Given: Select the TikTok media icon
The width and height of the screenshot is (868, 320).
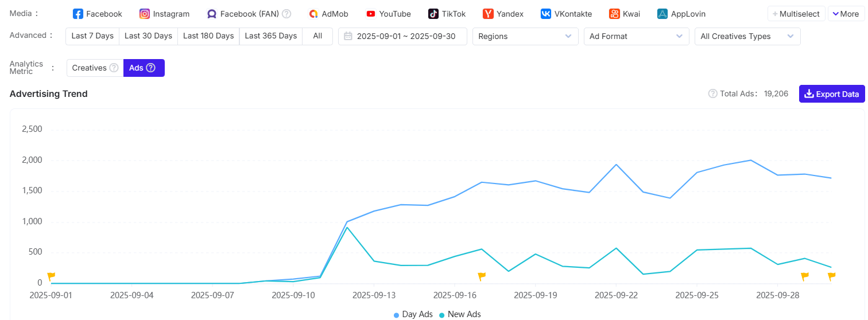Looking at the screenshot, I should point(433,14).
